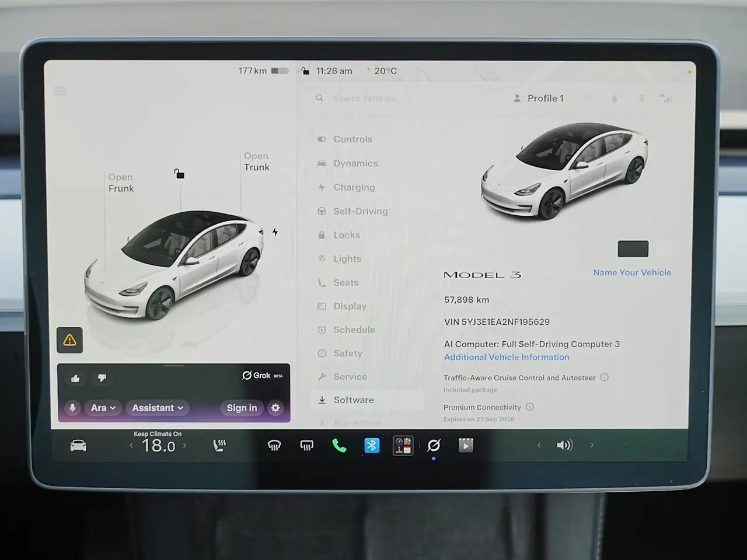Screen dimensions: 747x560
Task: Open the Profile 1 selector
Action: (539, 99)
